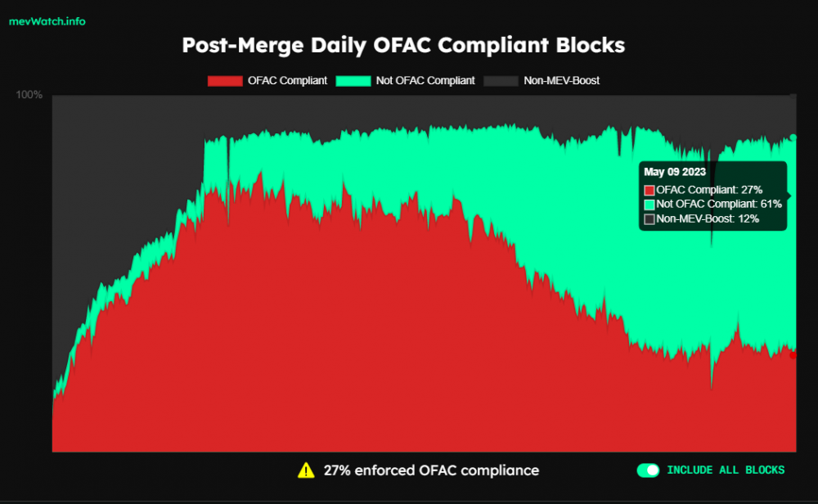Open the mevWatch.info home link
The width and height of the screenshot is (818, 504).
pyautogui.click(x=47, y=21)
